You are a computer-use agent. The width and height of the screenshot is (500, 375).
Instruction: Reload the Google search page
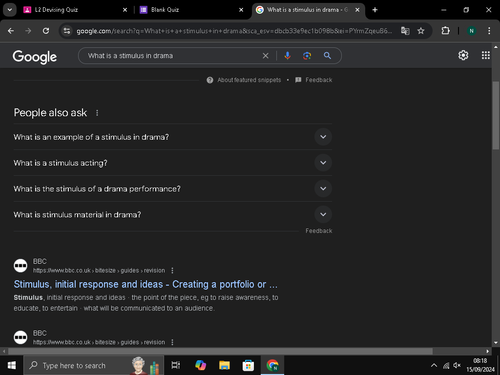[x=46, y=31]
